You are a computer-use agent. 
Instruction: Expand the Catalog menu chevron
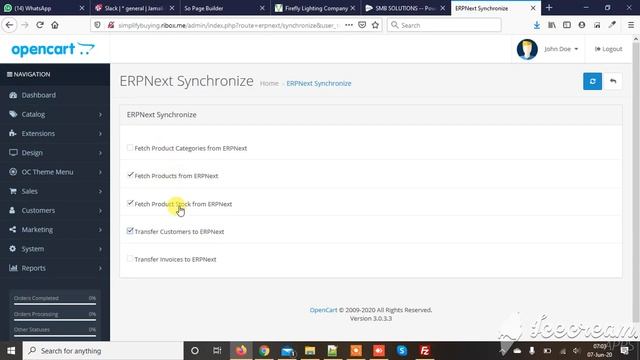[100, 115]
